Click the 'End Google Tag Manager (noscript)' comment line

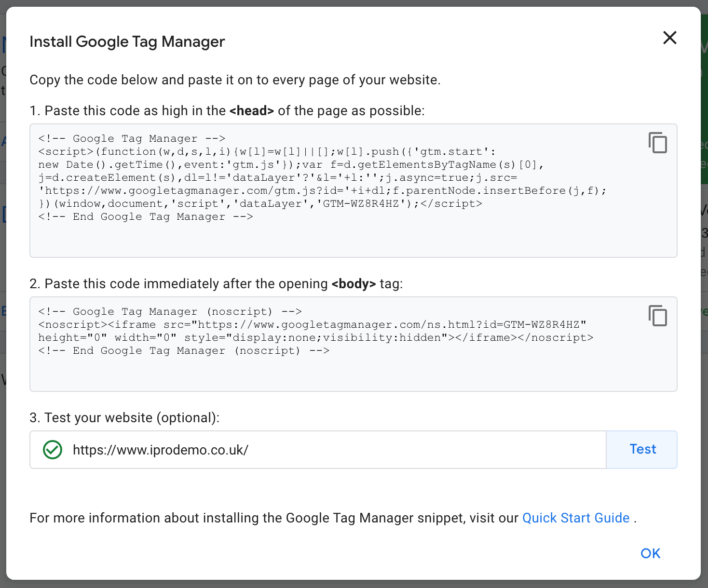[184, 350]
